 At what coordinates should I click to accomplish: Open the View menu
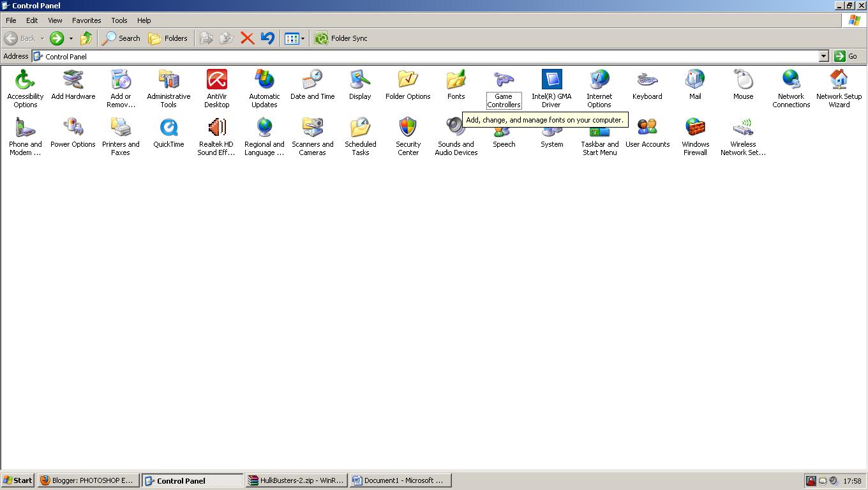click(x=55, y=20)
